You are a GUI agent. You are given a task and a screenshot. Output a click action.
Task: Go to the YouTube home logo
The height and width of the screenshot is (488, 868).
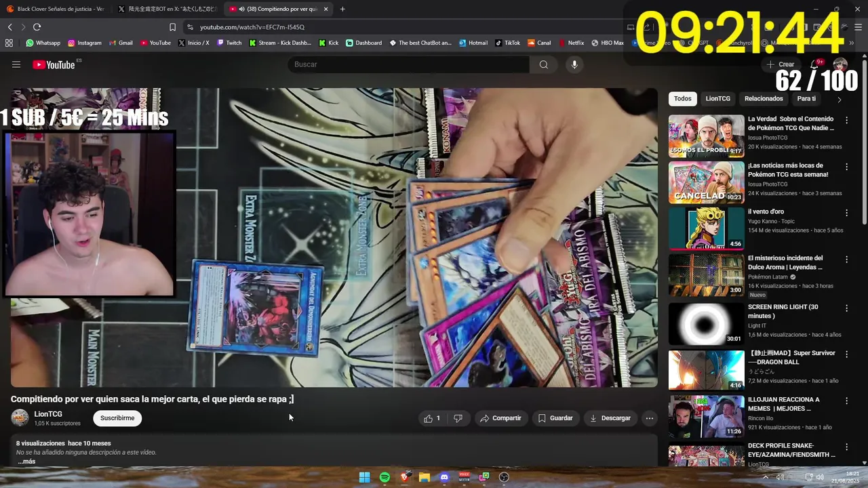(54, 64)
